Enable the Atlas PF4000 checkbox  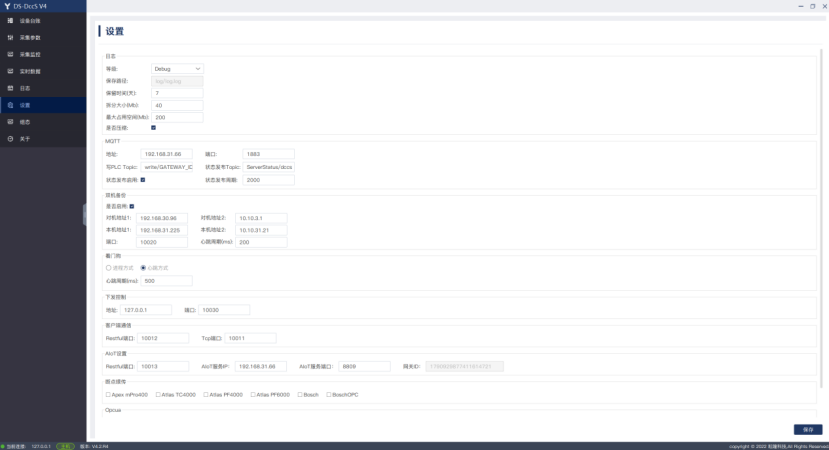coord(206,394)
